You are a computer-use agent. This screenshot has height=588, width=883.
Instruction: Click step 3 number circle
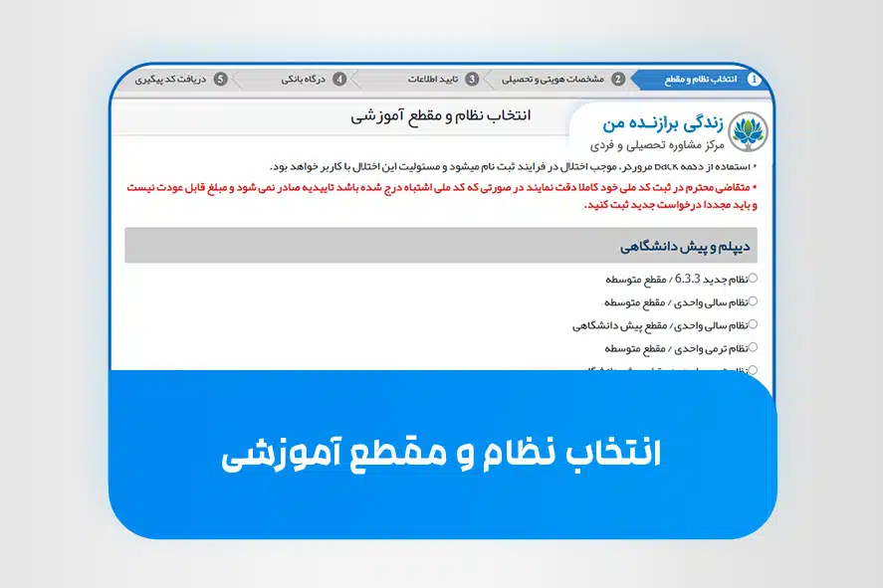[472, 80]
